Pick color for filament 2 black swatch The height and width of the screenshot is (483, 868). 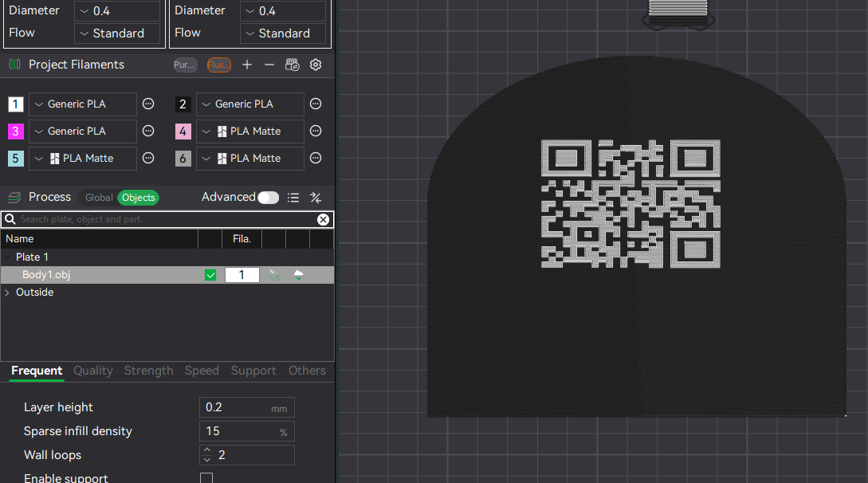(183, 104)
